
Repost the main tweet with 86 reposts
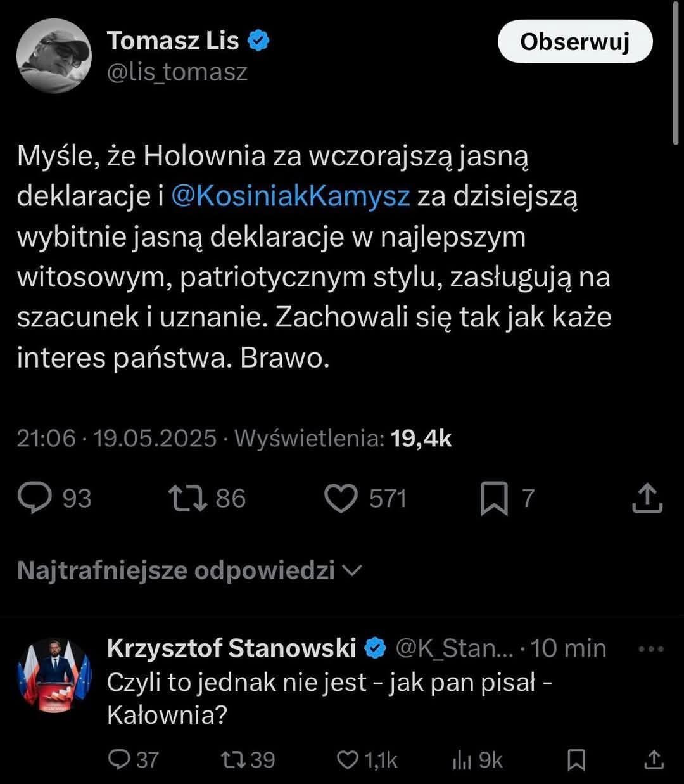click(x=189, y=499)
